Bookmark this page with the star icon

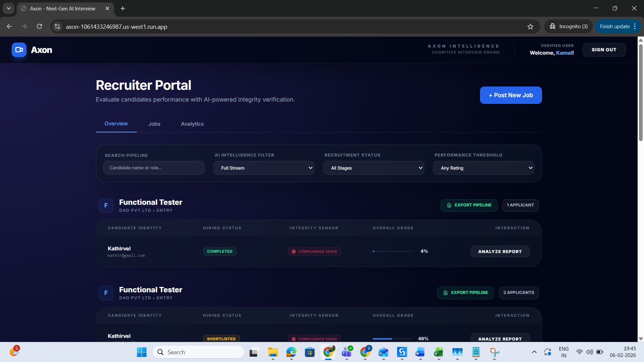530,26
